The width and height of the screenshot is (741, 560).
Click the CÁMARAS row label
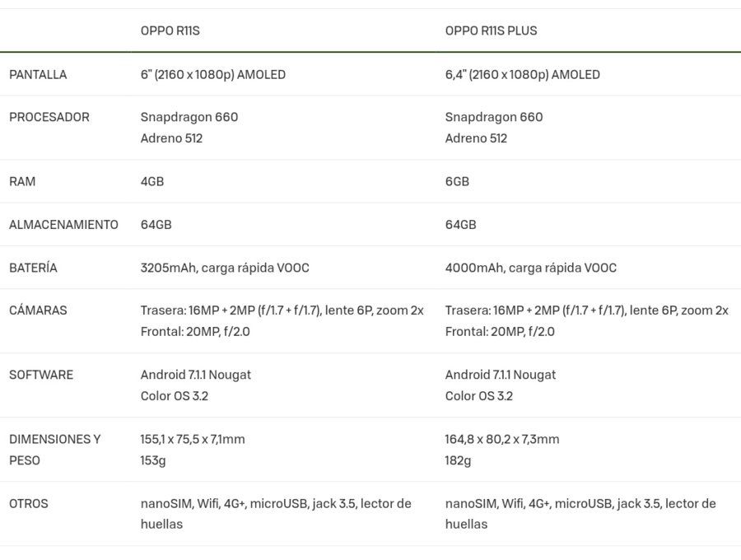[x=38, y=310]
